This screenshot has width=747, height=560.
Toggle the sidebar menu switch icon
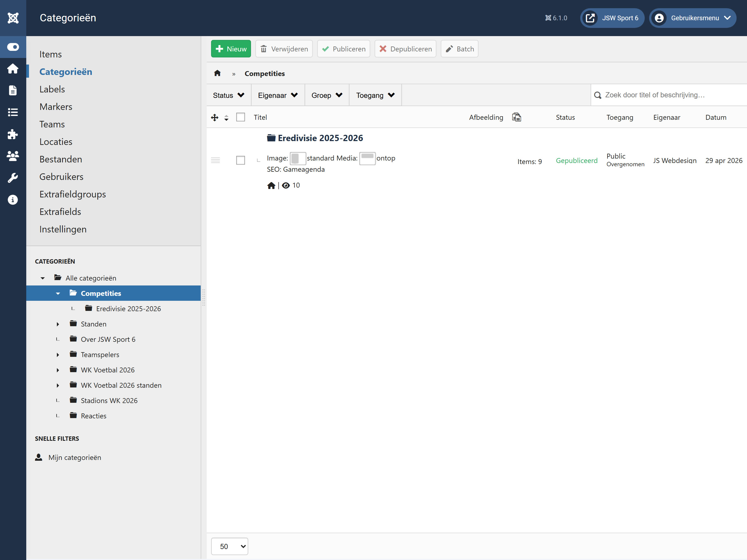coord(13,47)
